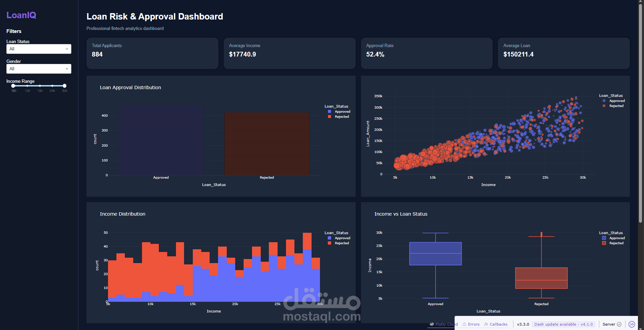Click the v3.3.0 version label
Image resolution: width=644 pixels, height=330 pixels.
(x=523, y=324)
